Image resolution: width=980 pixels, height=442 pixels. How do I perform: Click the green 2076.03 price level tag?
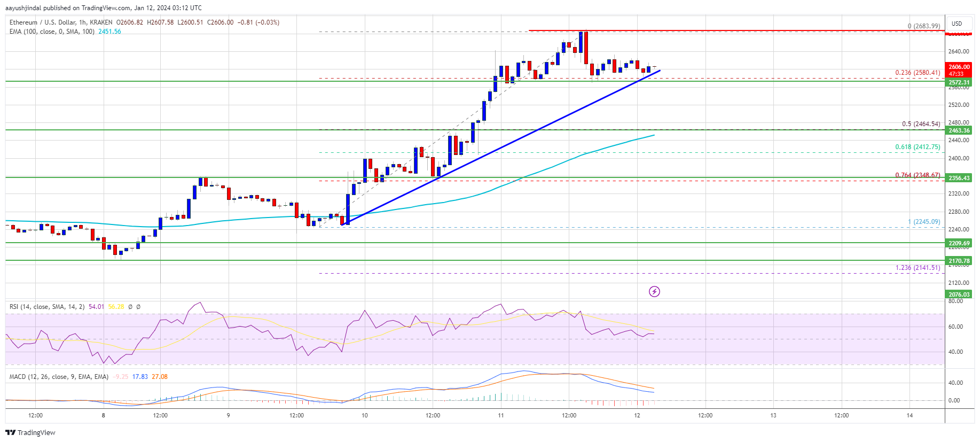pos(959,294)
